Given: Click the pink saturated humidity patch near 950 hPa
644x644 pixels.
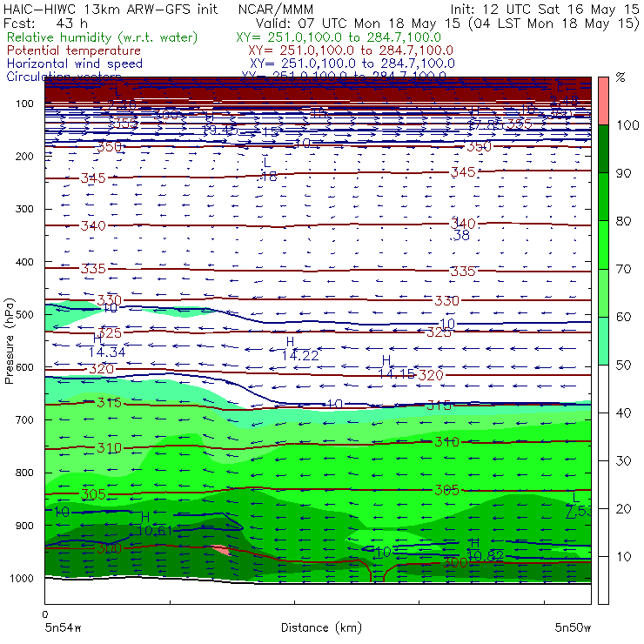Looking at the screenshot, I should click(221, 550).
